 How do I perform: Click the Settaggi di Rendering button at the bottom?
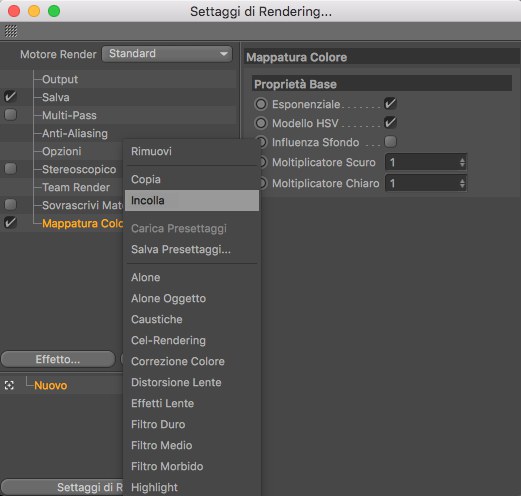62,487
